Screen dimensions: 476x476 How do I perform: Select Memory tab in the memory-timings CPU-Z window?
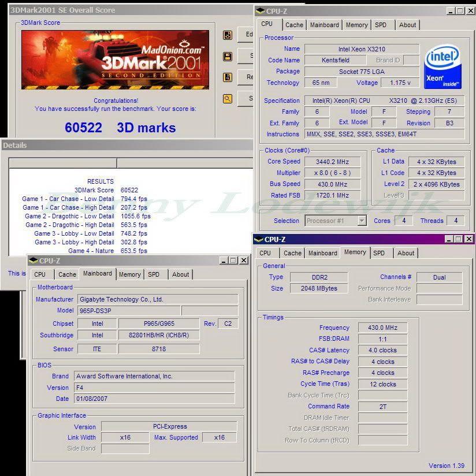coord(355,252)
